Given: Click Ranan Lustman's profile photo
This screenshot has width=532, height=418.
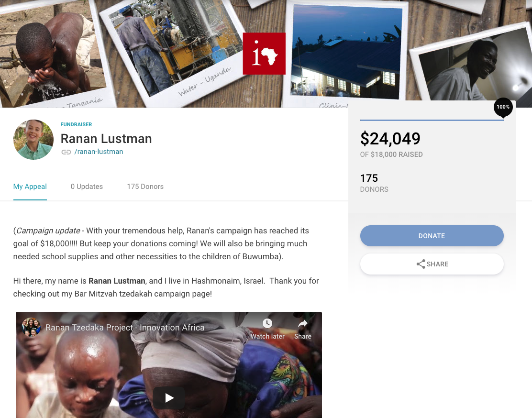Looking at the screenshot, I should 33,140.
